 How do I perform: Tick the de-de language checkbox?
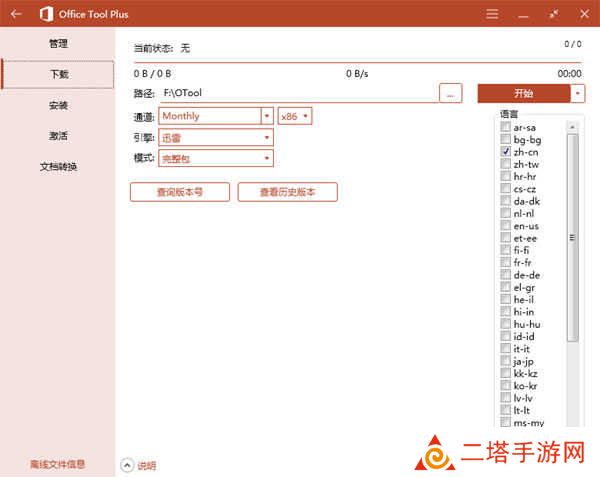point(505,275)
